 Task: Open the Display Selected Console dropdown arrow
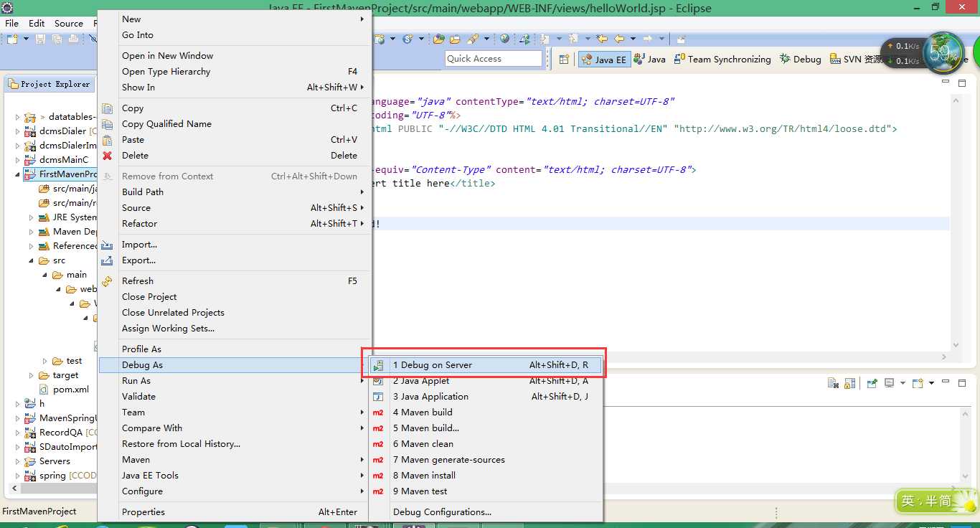(903, 384)
